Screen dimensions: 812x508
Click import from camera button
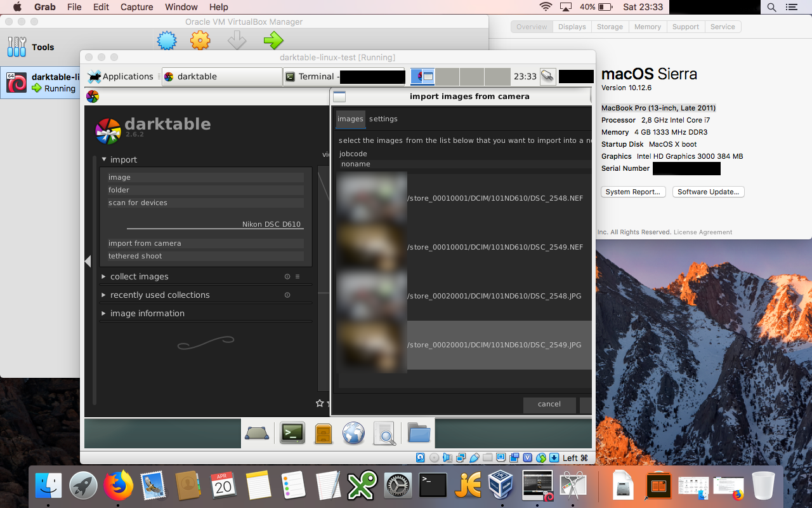coord(206,243)
